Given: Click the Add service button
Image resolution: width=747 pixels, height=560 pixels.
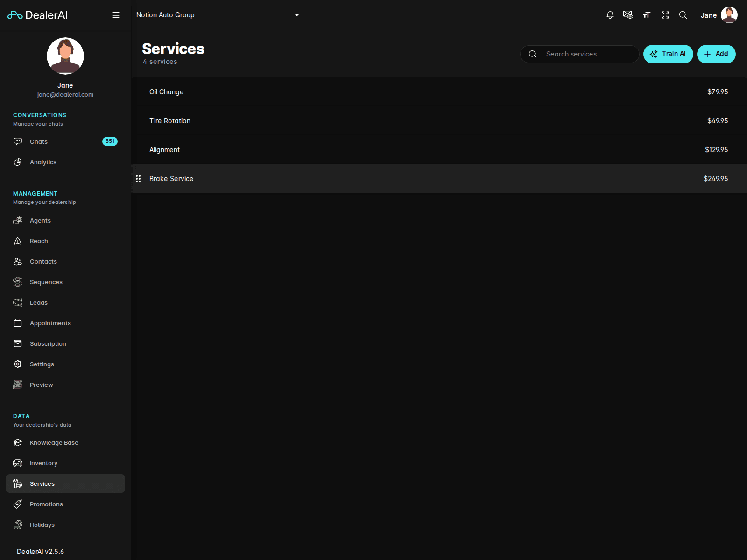Looking at the screenshot, I should point(716,54).
